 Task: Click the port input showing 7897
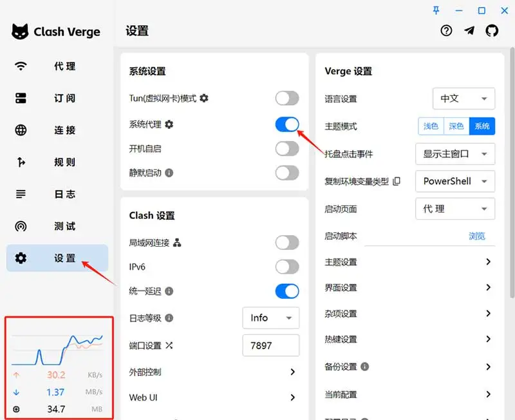[x=270, y=345]
